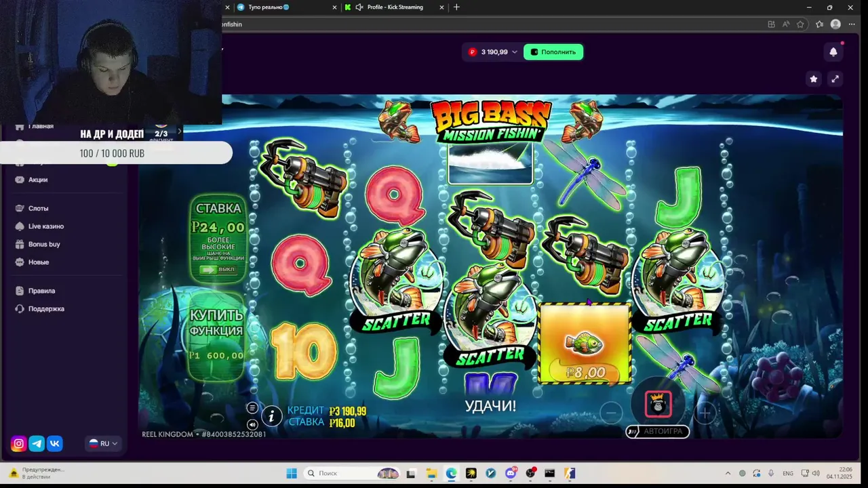Spin the reels with the gorilla button
The width and height of the screenshot is (868, 488).
pyautogui.click(x=658, y=404)
